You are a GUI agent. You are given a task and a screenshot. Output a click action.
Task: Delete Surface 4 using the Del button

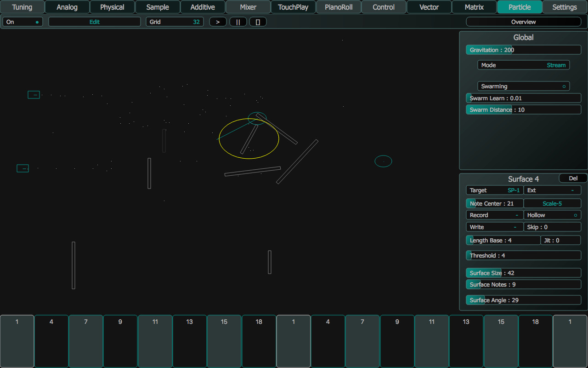point(573,178)
